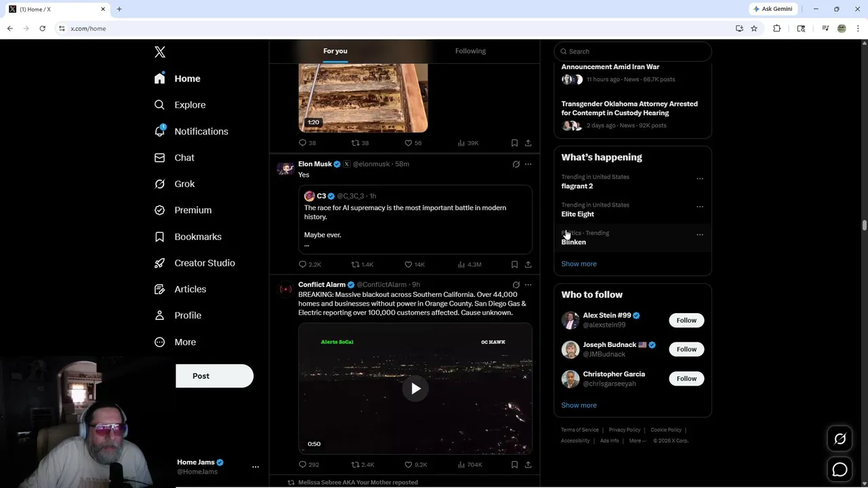View analytics of Elon Musk's post
This screenshot has height=488, width=868.
coord(469,264)
